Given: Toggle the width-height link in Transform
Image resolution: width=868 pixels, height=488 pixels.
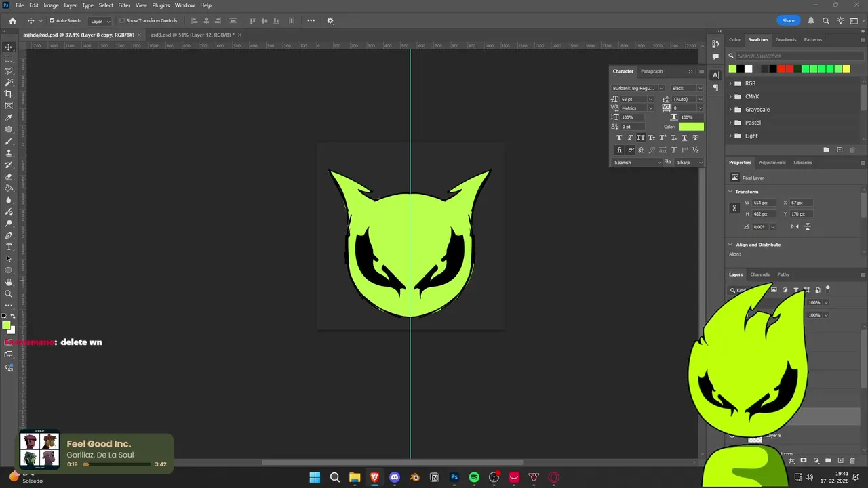Looking at the screenshot, I should tap(734, 208).
